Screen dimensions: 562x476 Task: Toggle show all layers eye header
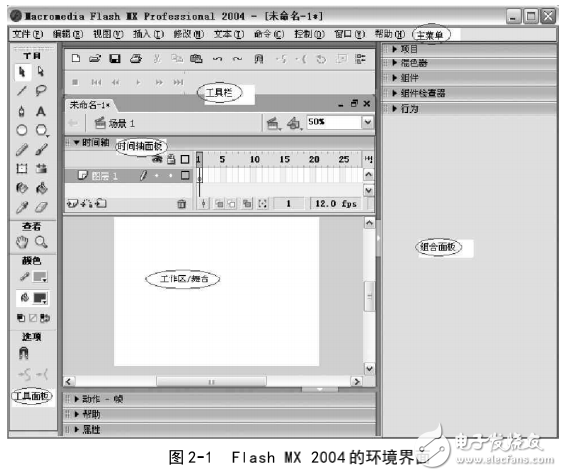(x=157, y=159)
